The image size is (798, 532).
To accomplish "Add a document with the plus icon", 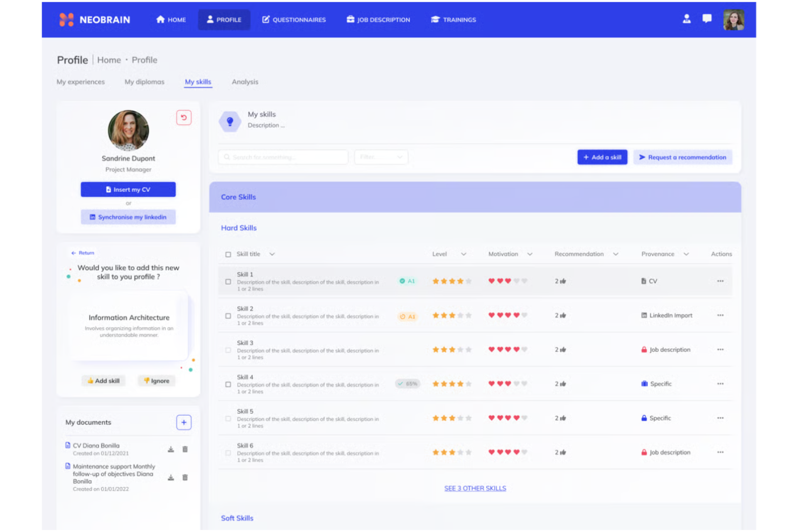I will [184, 422].
